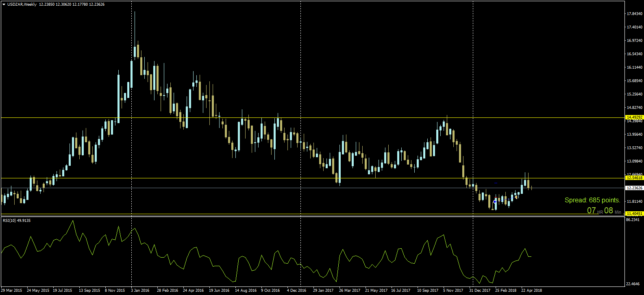
Task: Click the 13 Sep 2015 date label
Action: [x=89, y=291]
